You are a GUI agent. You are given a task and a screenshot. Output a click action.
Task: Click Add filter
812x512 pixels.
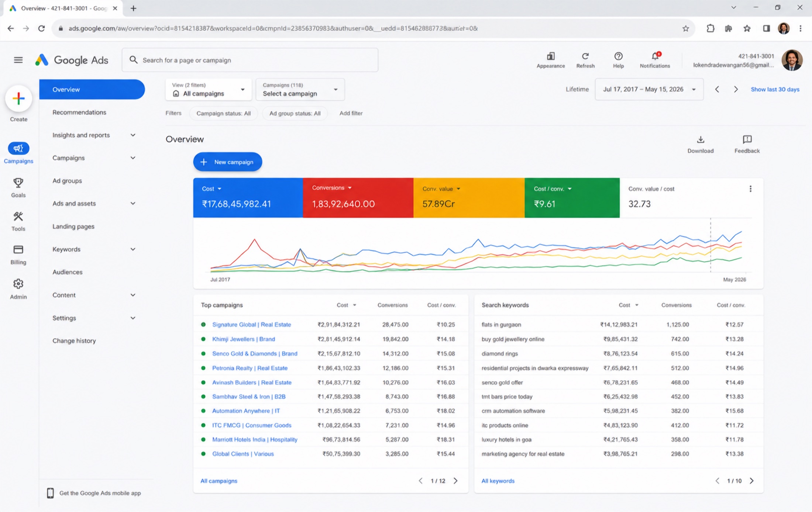click(351, 113)
